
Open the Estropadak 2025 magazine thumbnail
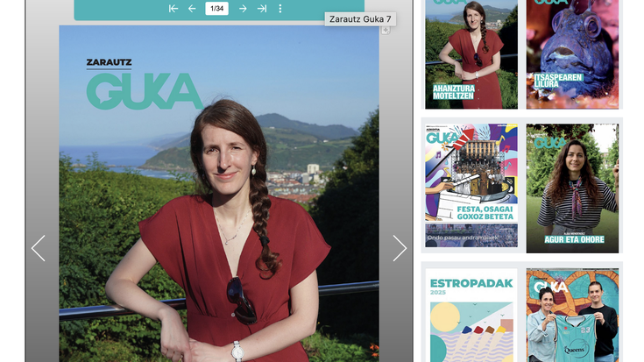click(x=471, y=316)
